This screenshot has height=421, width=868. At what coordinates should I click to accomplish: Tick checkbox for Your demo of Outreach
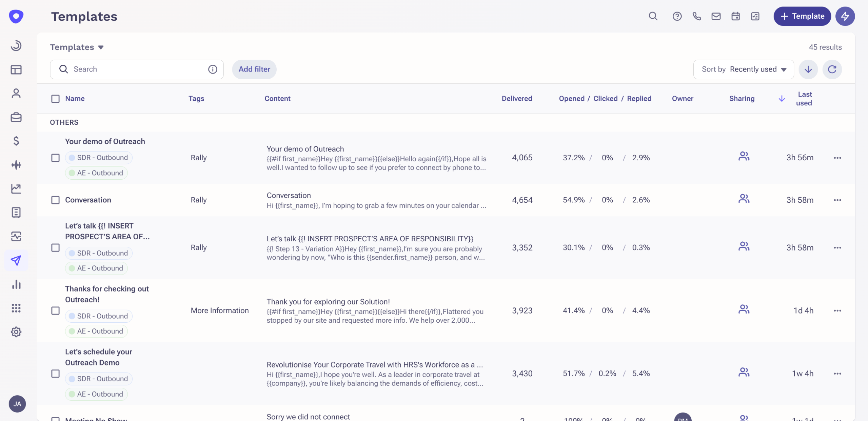pyautogui.click(x=55, y=158)
